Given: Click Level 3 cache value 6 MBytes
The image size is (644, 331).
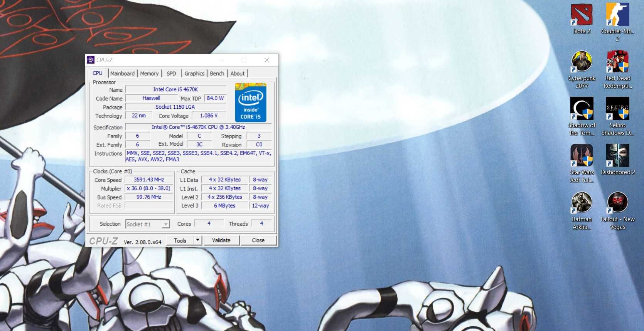Looking at the screenshot, I should coord(225,206).
